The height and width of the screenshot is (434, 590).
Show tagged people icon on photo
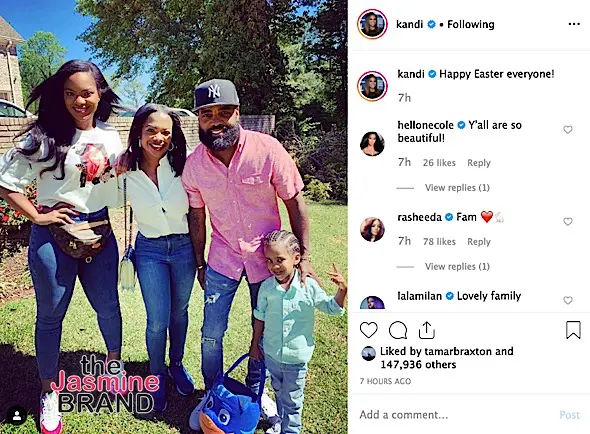tap(17, 416)
